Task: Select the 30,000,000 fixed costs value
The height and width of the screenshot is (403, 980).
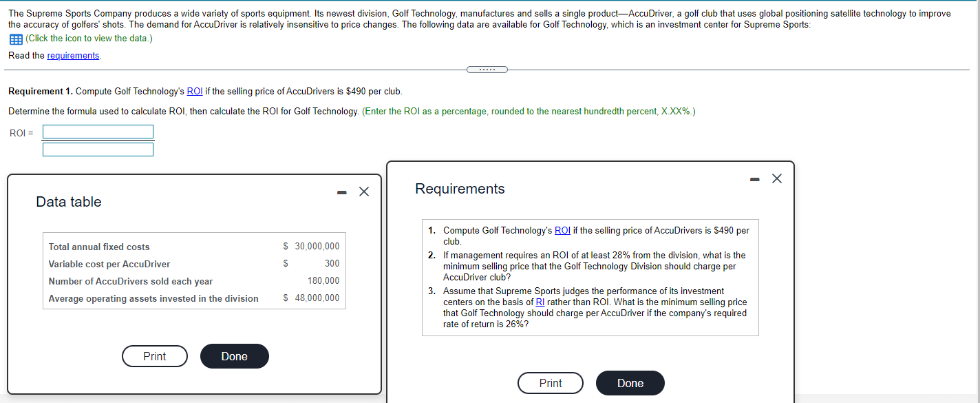Action: click(x=317, y=247)
